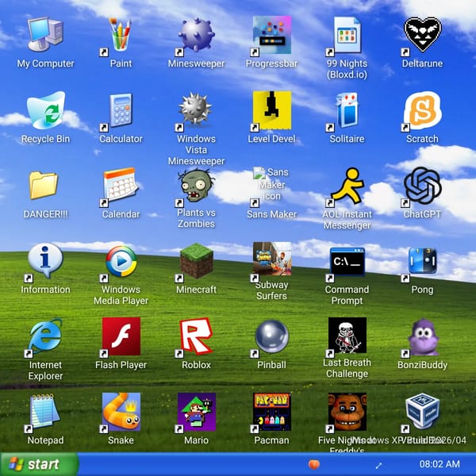Open the ChatGPT shortcut
Image resolution: width=476 pixels, height=476 pixels.
point(422,185)
